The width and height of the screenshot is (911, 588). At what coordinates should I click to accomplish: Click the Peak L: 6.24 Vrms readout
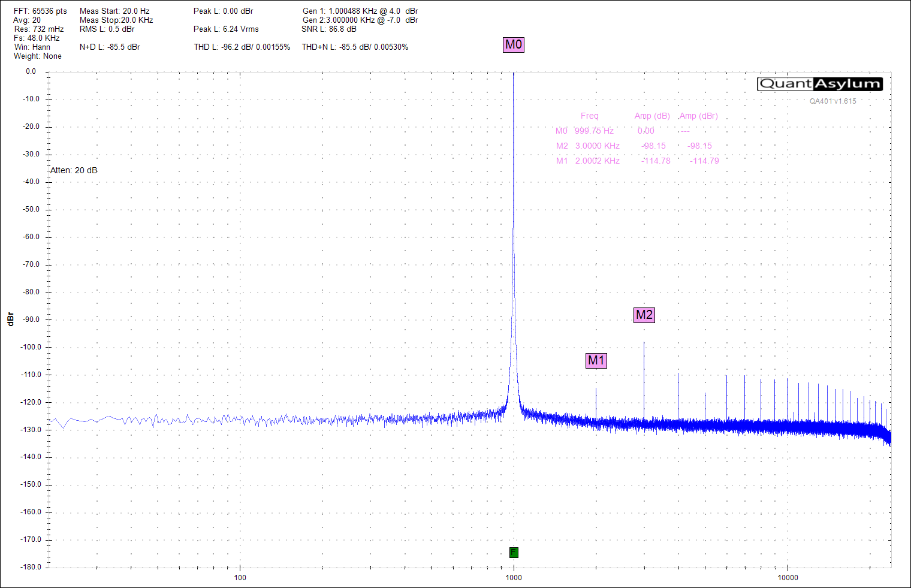coord(226,29)
